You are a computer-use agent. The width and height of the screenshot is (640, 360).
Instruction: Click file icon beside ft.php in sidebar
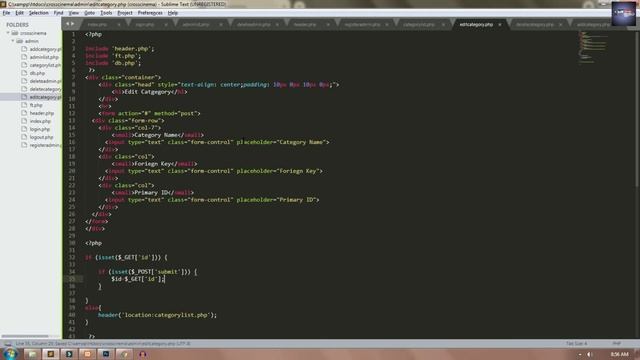click(x=24, y=105)
